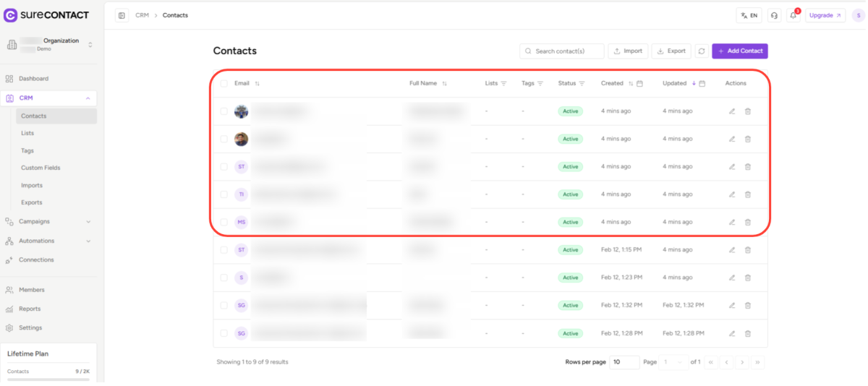Click the support headset icon
The width and height of the screenshot is (868, 386).
(774, 15)
